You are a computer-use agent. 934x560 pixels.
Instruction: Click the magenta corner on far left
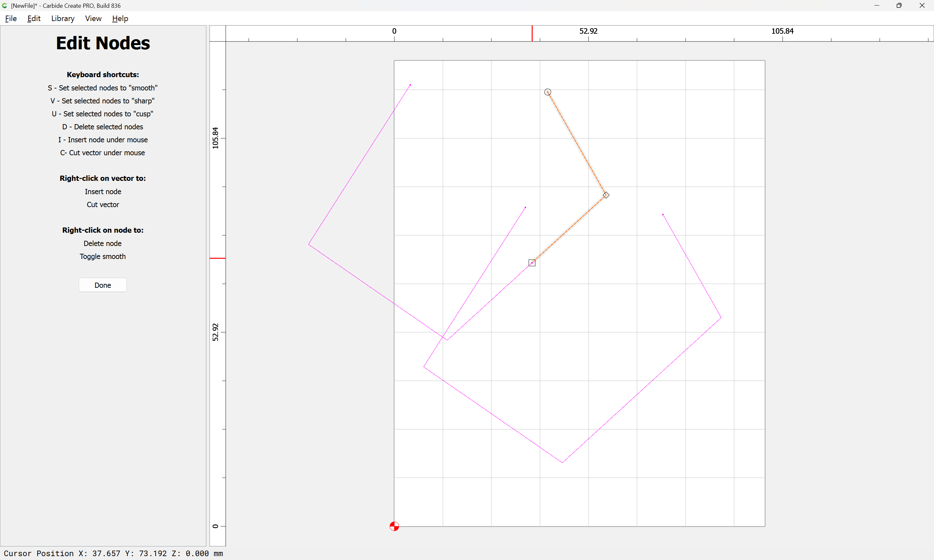(309, 245)
